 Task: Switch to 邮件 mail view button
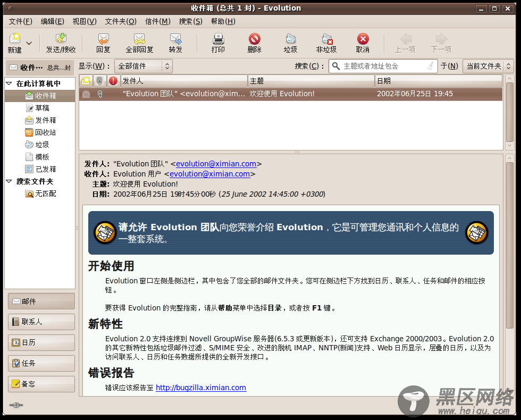(x=41, y=301)
